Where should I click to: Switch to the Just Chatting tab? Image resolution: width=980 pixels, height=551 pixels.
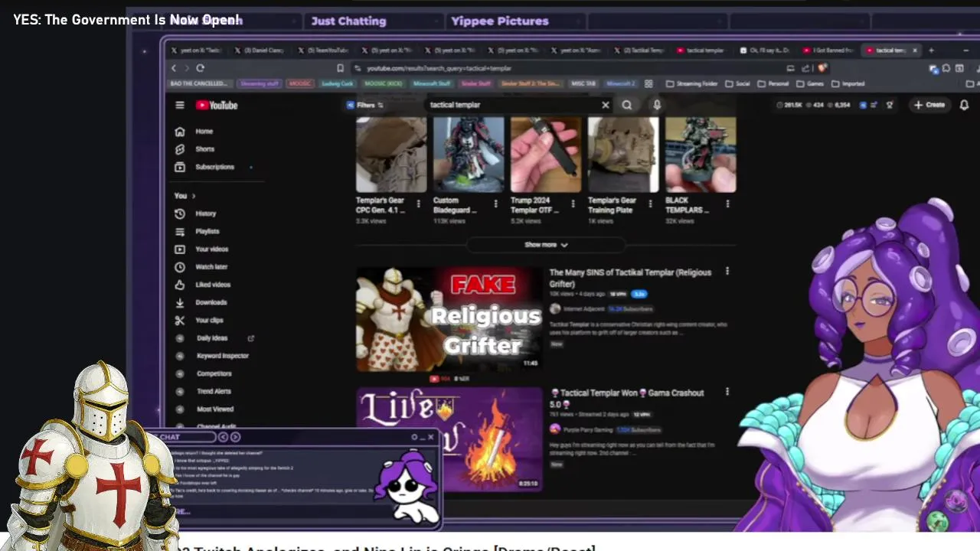[348, 21]
